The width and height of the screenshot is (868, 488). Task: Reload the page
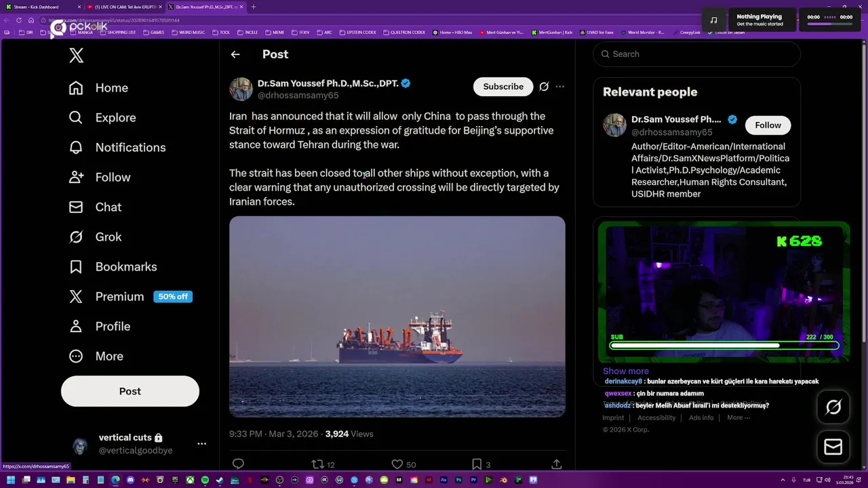19,20
